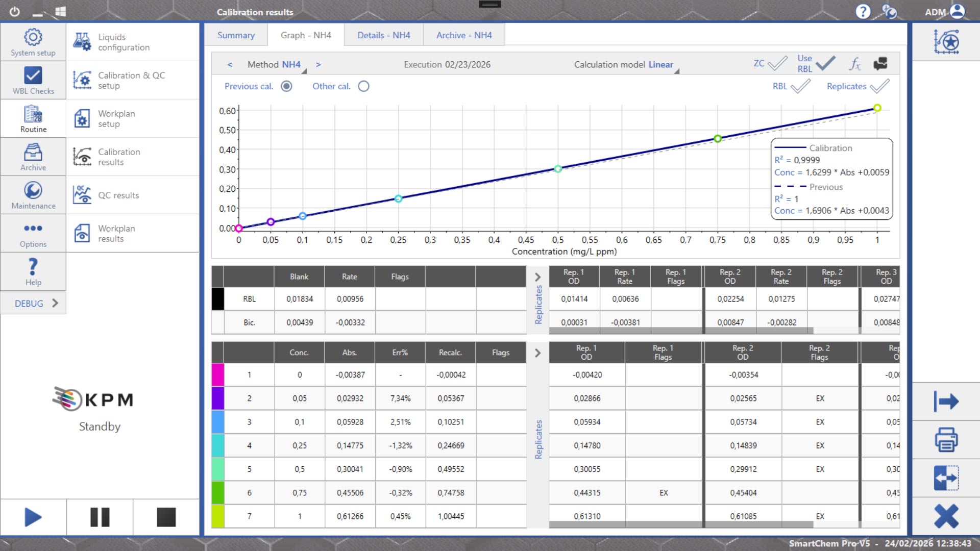Click the magenta swatch for standard 1
The image size is (980, 551).
217,374
